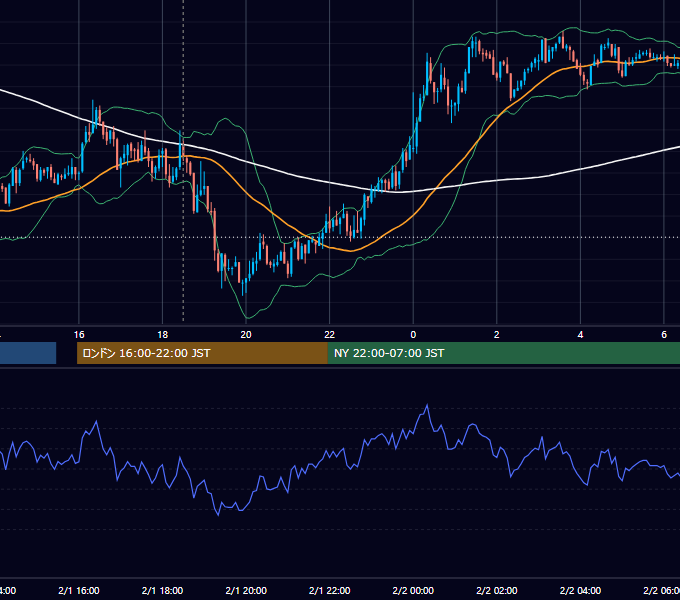Click the lowest candlestick near 20:00
Viewport: 680px width, 600px height.
(x=243, y=287)
